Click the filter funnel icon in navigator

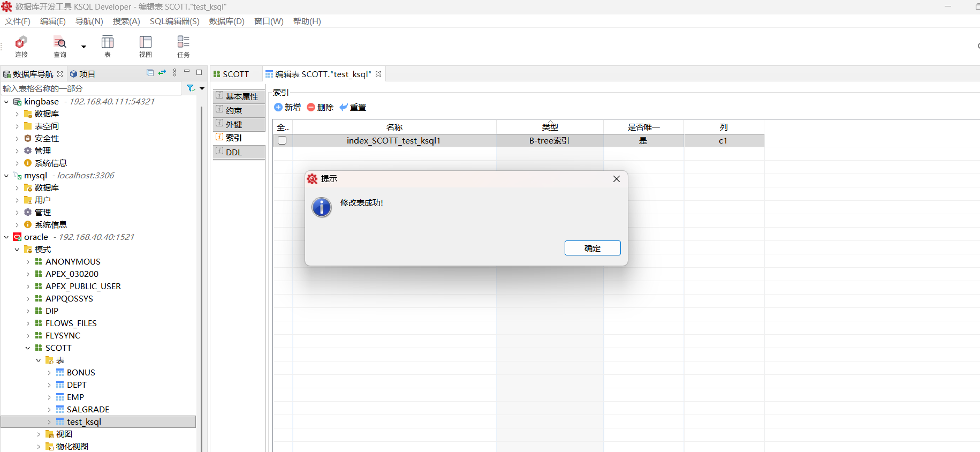(x=191, y=88)
